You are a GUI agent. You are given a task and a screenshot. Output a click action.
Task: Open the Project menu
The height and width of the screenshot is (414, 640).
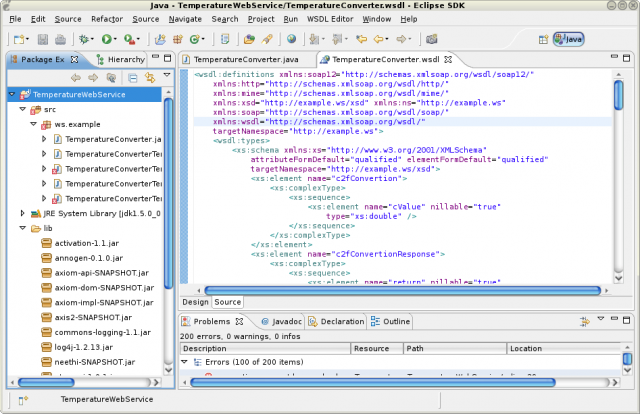pos(261,19)
